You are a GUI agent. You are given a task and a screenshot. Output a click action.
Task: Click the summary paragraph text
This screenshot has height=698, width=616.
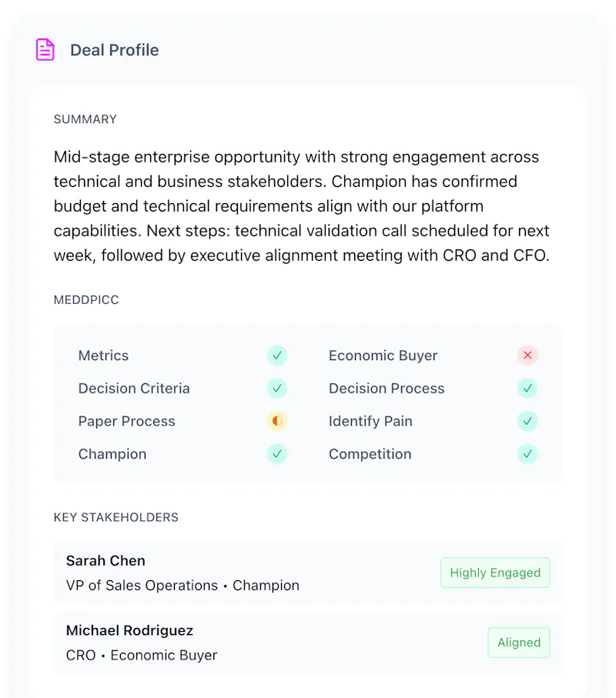pos(302,206)
